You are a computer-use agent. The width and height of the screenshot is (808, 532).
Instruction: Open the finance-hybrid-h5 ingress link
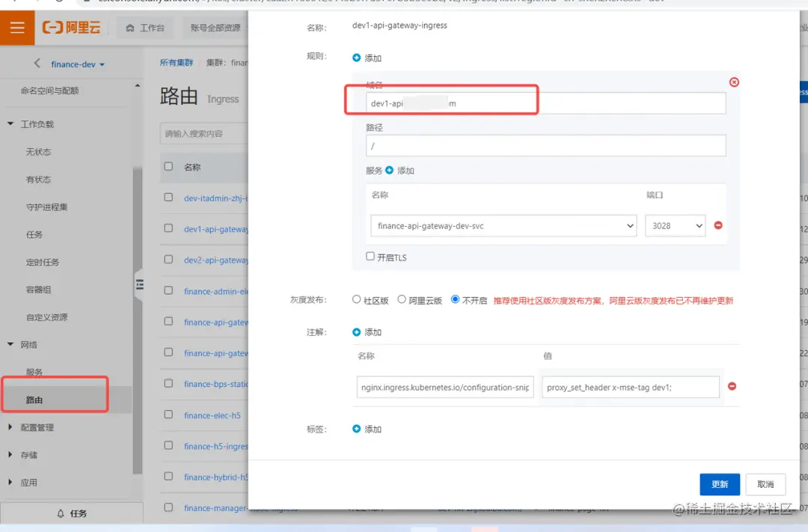[x=216, y=477]
